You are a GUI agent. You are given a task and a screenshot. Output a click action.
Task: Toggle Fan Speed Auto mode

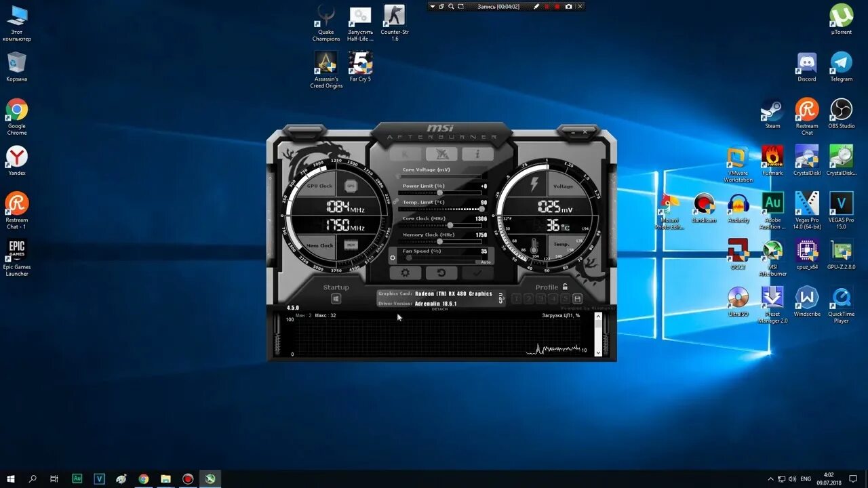486,262
